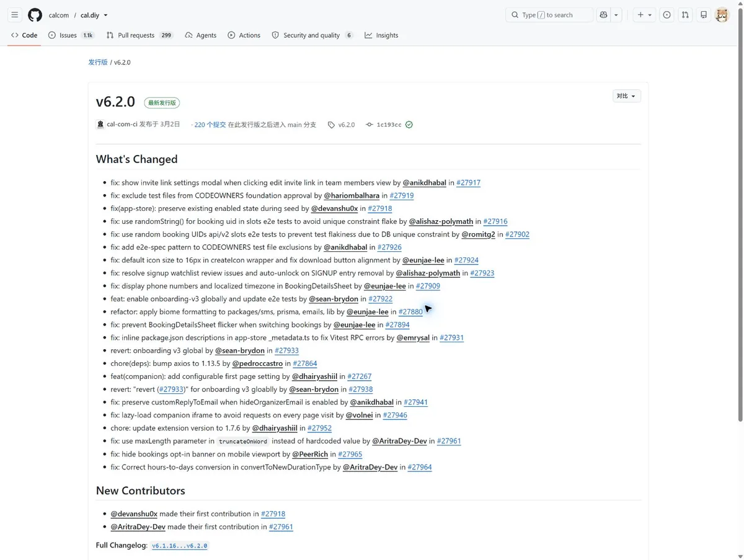Open the 对比 compare dropdown
Image resolution: width=744 pixels, height=560 pixels.
tap(626, 96)
